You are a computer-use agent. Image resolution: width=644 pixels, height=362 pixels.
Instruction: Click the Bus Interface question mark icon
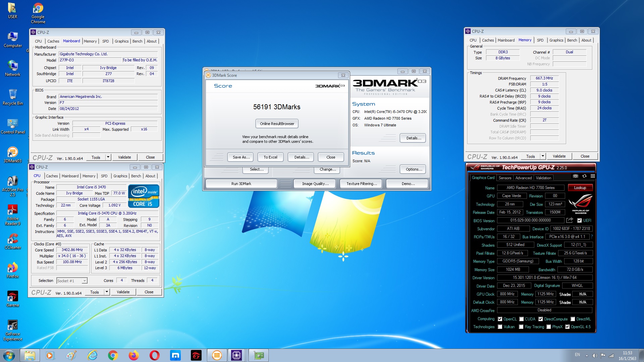click(x=592, y=237)
